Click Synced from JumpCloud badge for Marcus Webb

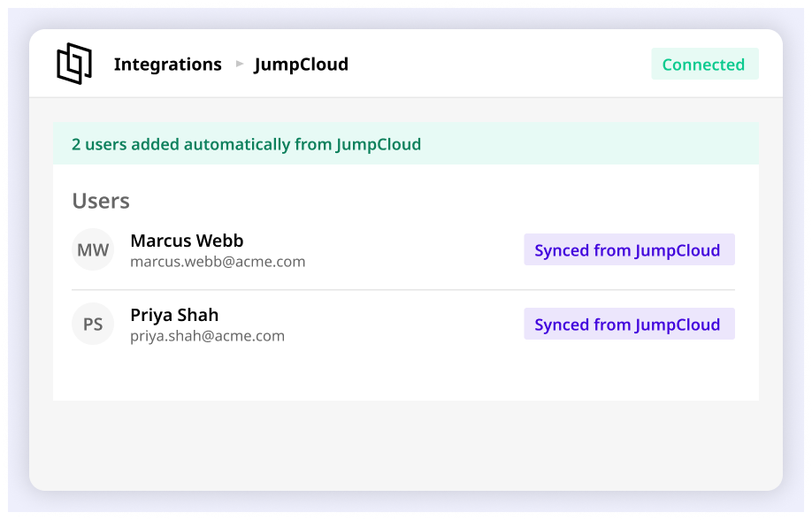pyautogui.click(x=629, y=249)
